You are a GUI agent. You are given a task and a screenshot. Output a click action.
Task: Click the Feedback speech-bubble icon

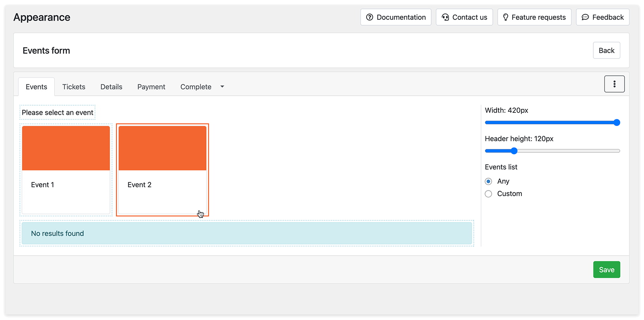[585, 17]
